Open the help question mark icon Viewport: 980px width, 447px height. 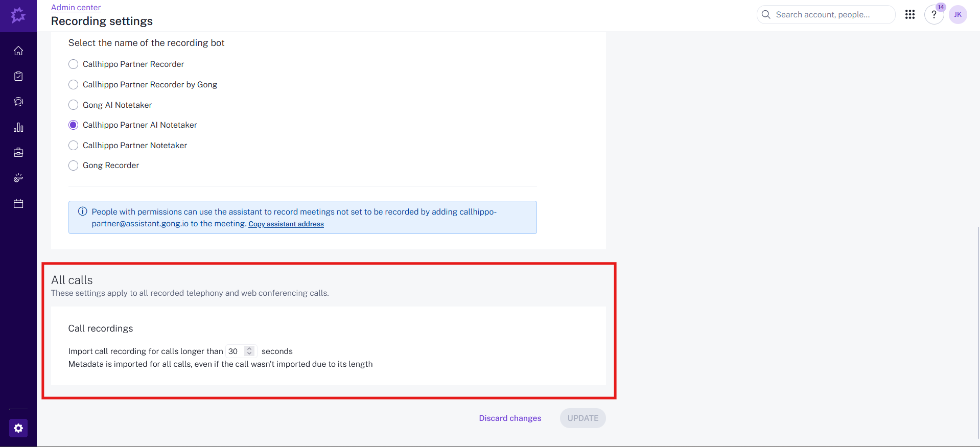[934, 14]
